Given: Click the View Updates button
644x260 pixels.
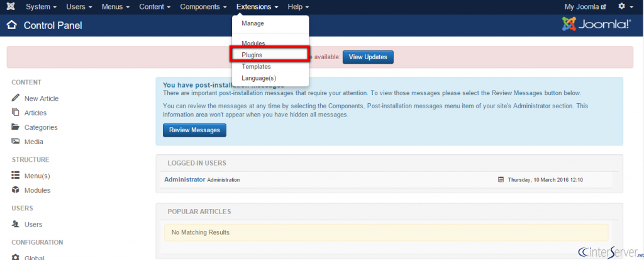Looking at the screenshot, I should [x=368, y=57].
